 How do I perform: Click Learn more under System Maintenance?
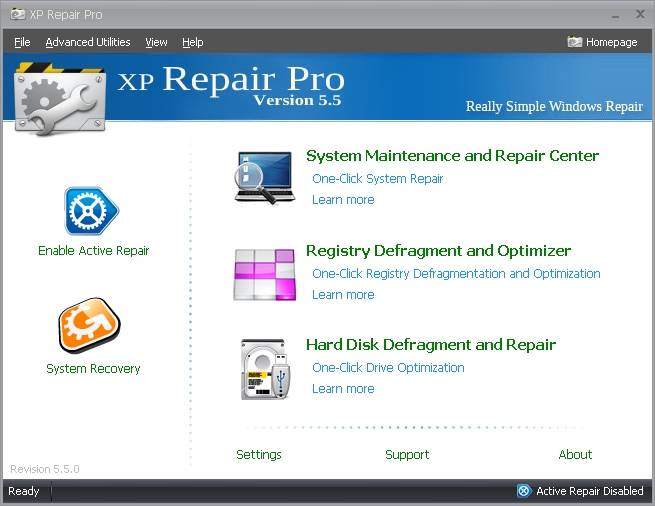(343, 200)
